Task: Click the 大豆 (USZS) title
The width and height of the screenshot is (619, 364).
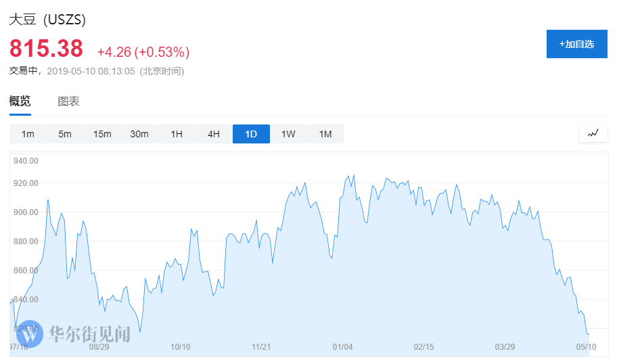Action: 47,20
